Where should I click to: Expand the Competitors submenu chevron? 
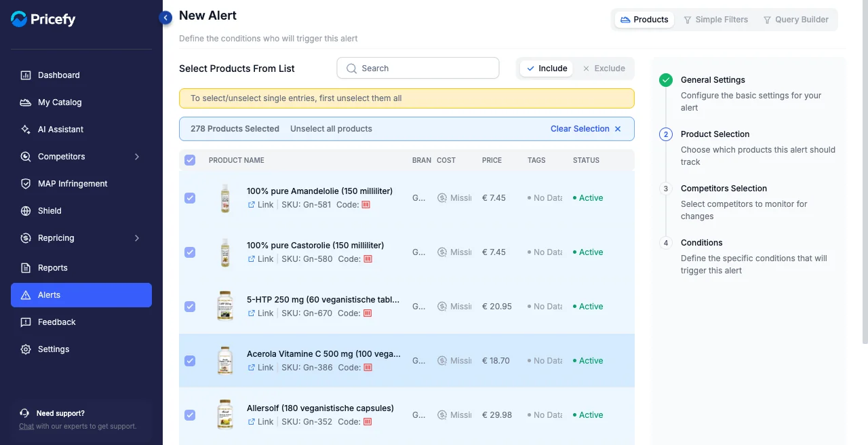click(x=137, y=157)
